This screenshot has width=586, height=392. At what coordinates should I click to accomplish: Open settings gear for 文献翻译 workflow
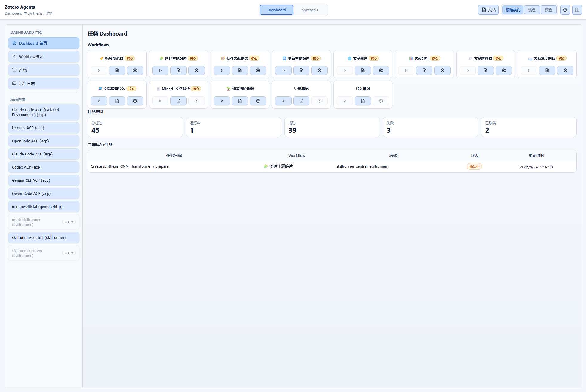point(381,70)
